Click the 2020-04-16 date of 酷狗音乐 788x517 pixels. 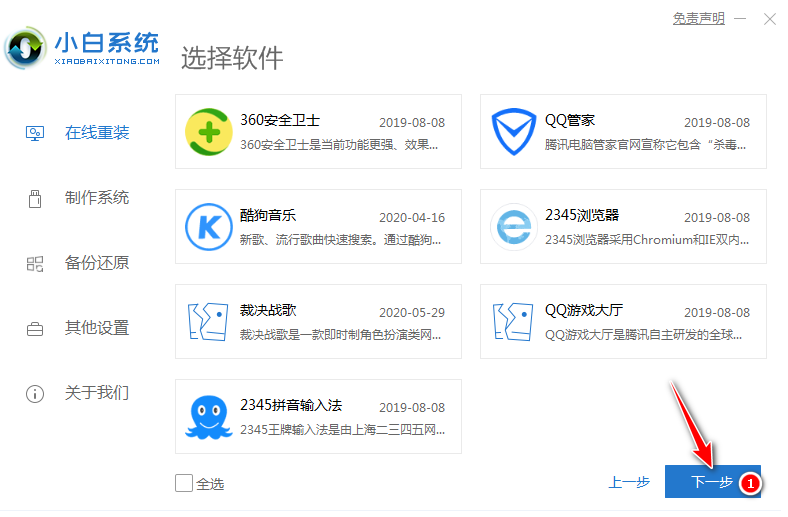(x=412, y=218)
